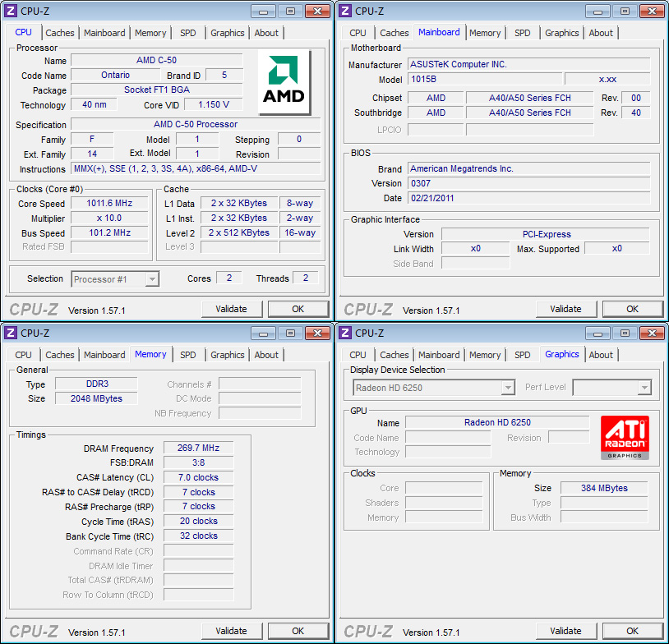Click the CPU-Z wordmark in the CPU window
Viewport: 669px width, 644px height.
coord(33,309)
